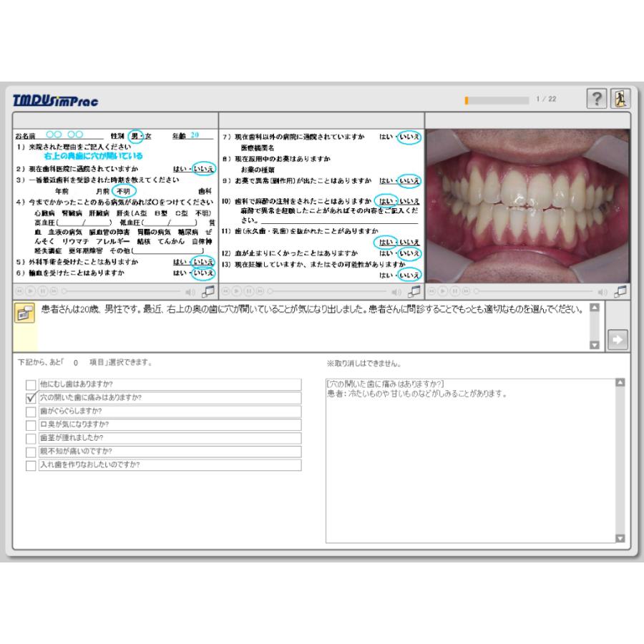Image resolution: width=644 pixels, height=644 pixels.
Task: Skip to end in the middle panel player
Action: click(260, 291)
